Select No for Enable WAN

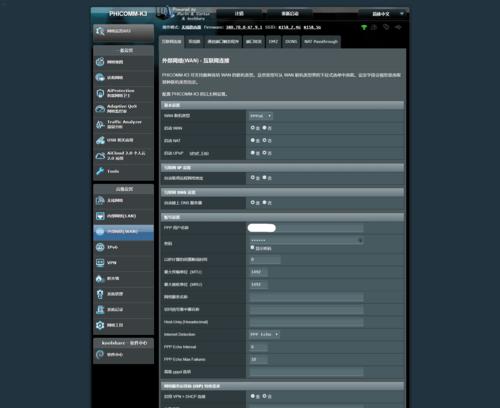[x=265, y=128]
